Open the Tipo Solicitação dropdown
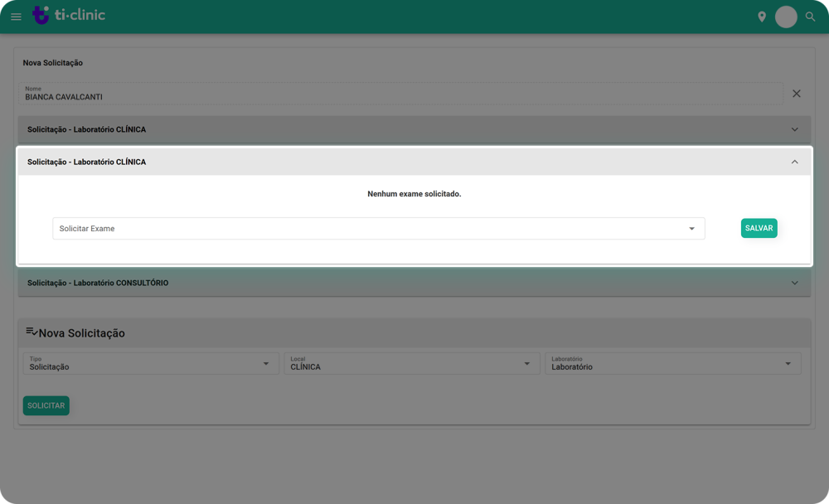Image resolution: width=829 pixels, height=504 pixels. (151, 363)
